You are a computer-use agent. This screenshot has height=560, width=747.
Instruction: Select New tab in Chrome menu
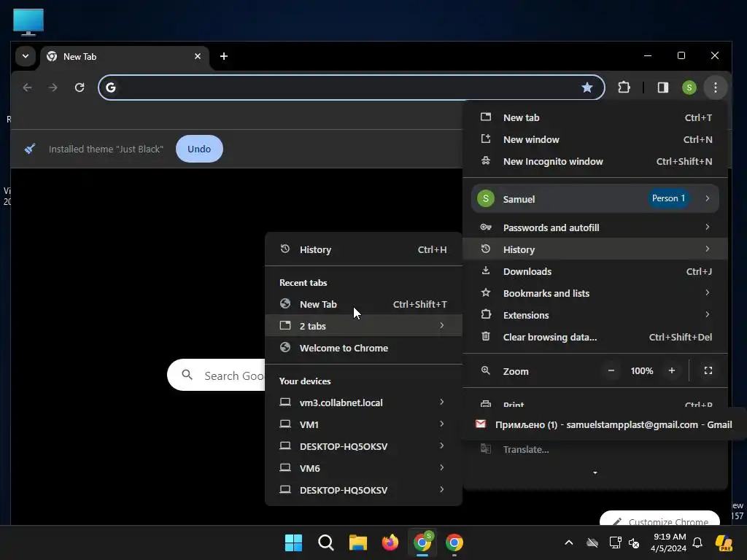595,117
